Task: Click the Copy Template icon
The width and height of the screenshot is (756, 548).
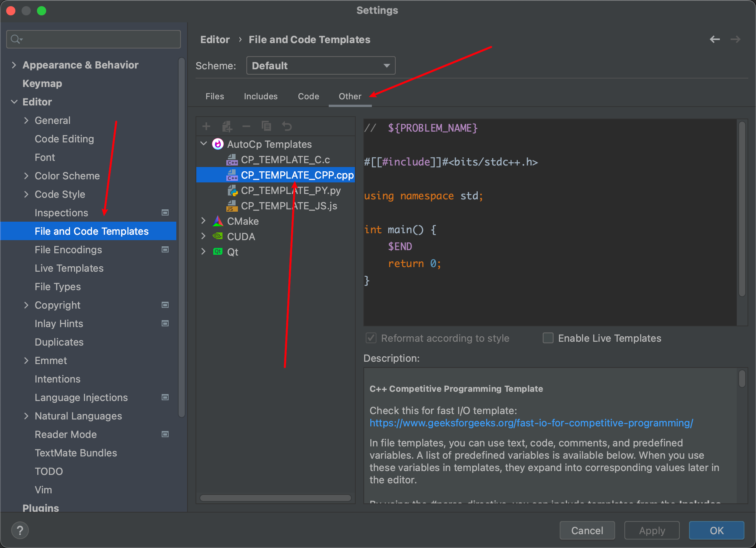Action: tap(266, 126)
